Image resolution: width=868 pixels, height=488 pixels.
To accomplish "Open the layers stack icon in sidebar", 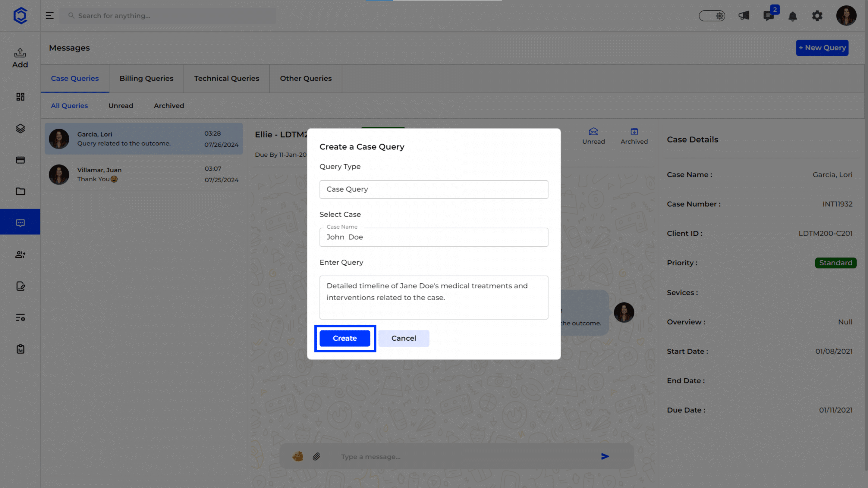I will (x=20, y=128).
